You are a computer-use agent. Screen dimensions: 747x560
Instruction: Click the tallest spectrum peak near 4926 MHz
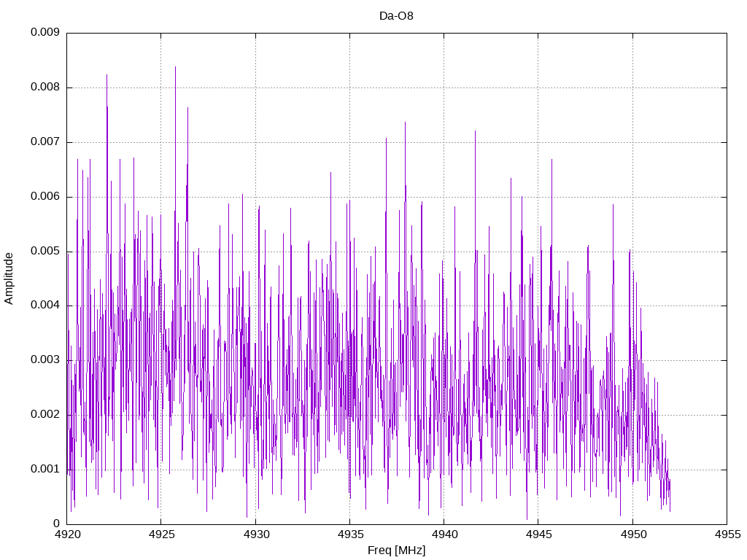click(x=175, y=68)
